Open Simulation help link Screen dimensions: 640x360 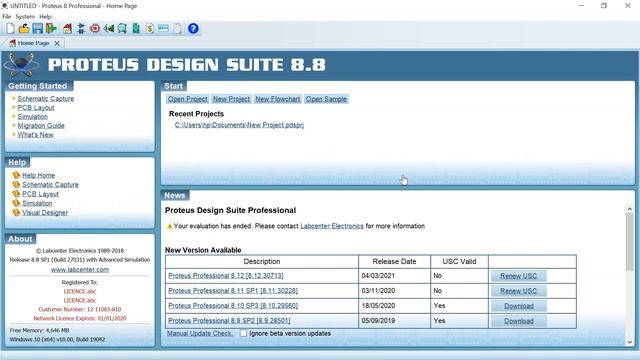[37, 203]
